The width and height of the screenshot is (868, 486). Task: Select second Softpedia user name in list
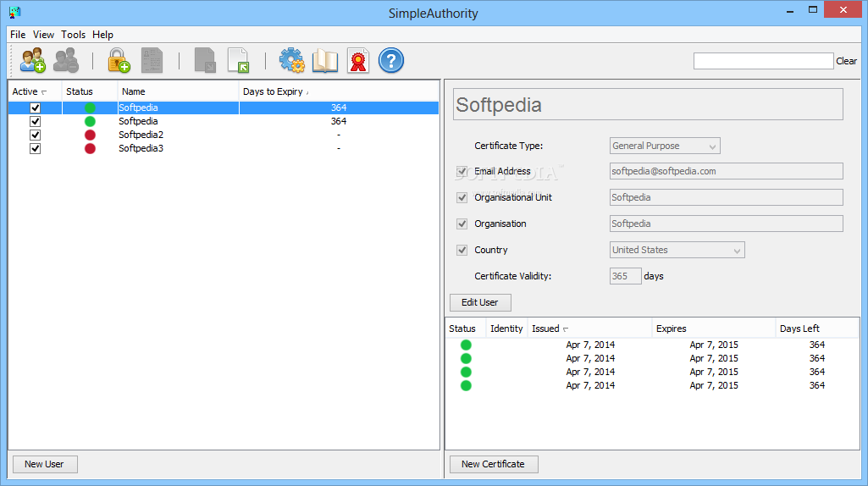138,121
